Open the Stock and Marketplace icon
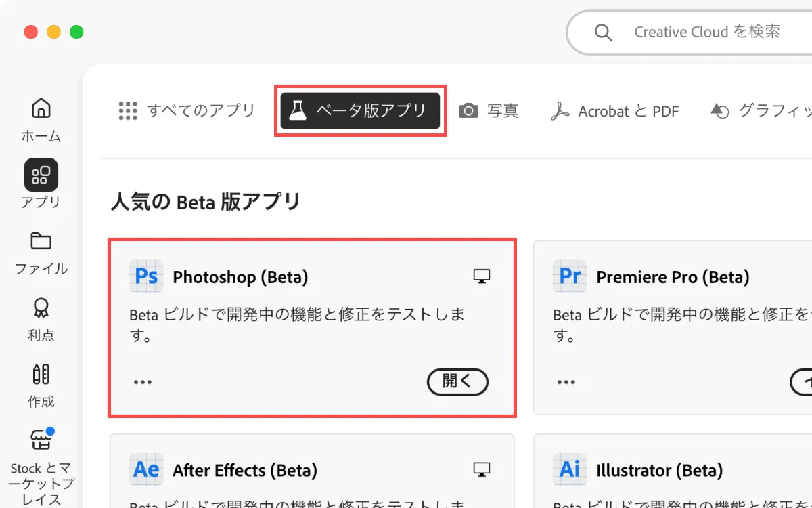Screen dimensions: 812x508 pos(41,440)
